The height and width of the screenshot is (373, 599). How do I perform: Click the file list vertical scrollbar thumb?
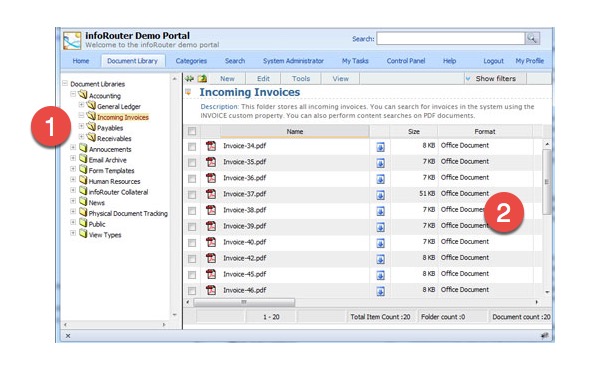(x=547, y=182)
